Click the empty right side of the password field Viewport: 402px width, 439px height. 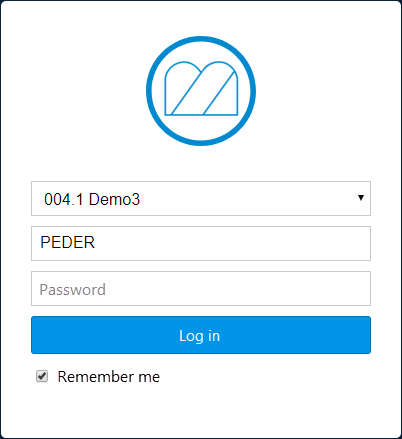[x=267, y=288]
